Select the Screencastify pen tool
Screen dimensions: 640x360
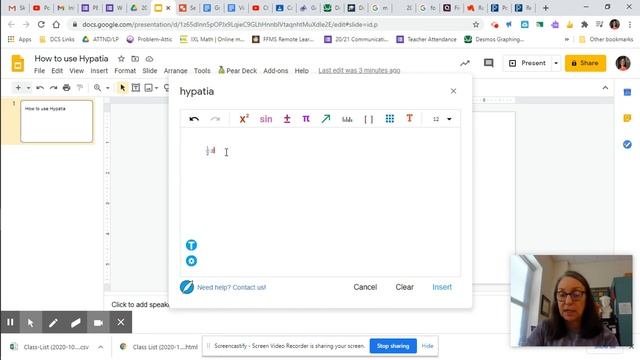[x=53, y=322]
